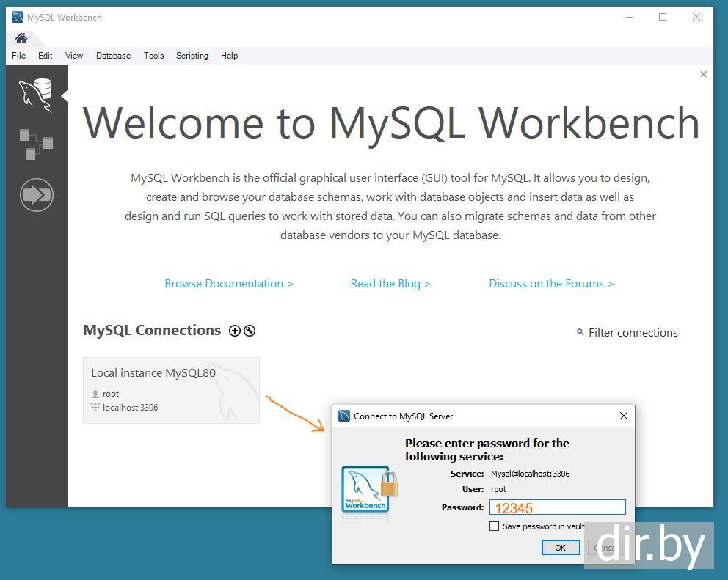Open the Edit menu

pos(45,56)
